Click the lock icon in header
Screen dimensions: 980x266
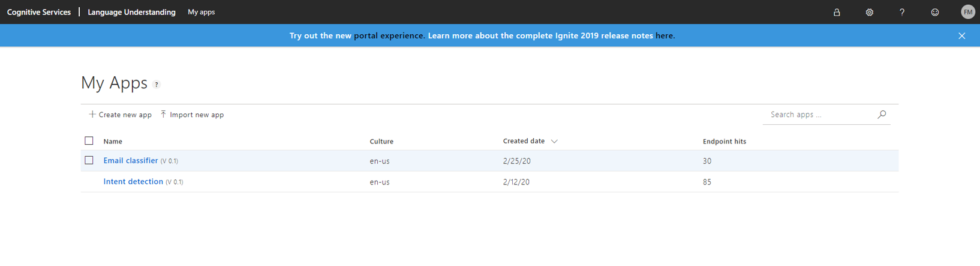[837, 12]
